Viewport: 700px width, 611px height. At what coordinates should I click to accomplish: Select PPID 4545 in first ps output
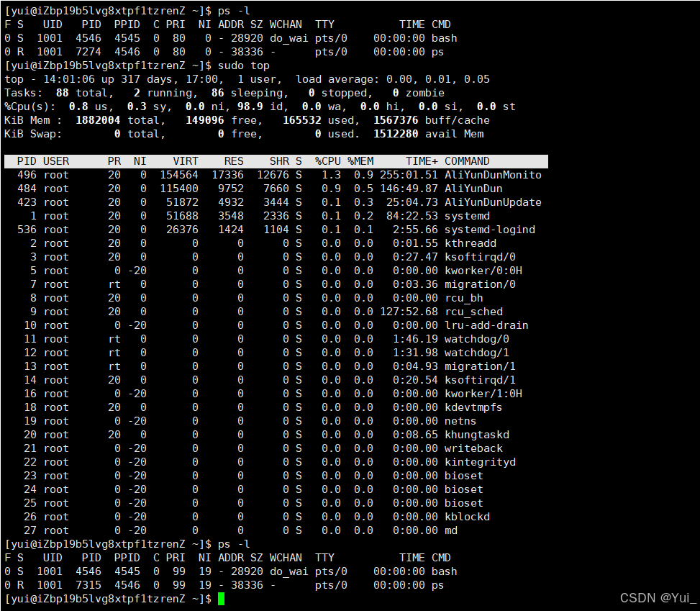click(127, 38)
